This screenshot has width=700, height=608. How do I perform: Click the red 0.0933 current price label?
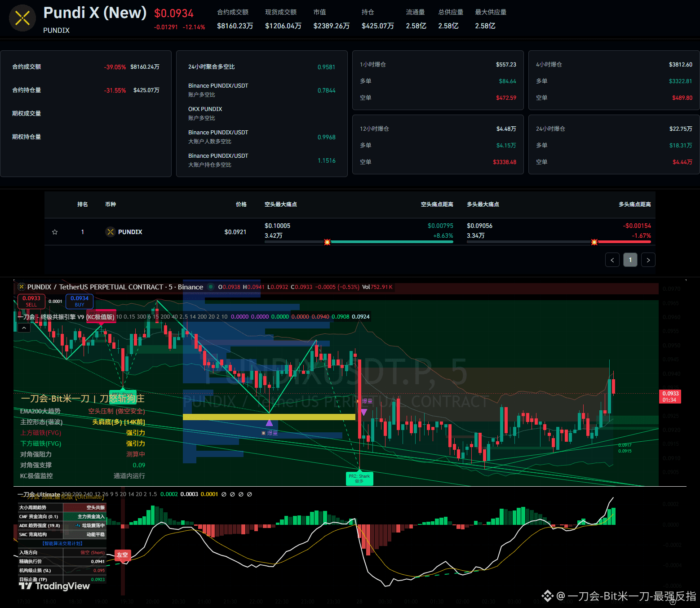tap(670, 396)
